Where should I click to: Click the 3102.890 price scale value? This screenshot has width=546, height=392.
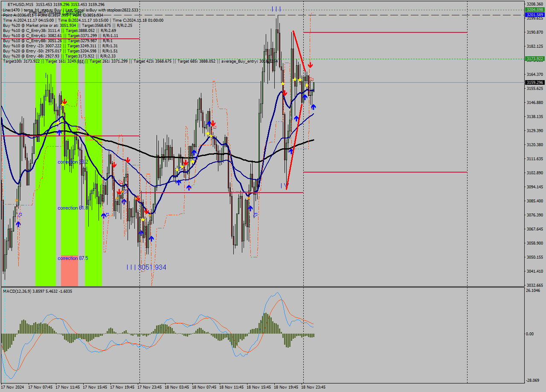coord(534,173)
